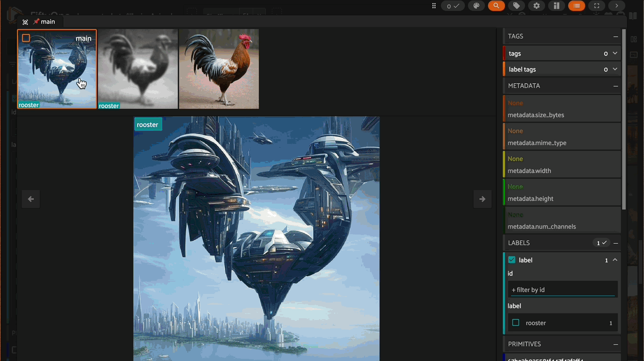Collapse the label field filter chevron
This screenshot has width=644, height=361.
coord(615,260)
